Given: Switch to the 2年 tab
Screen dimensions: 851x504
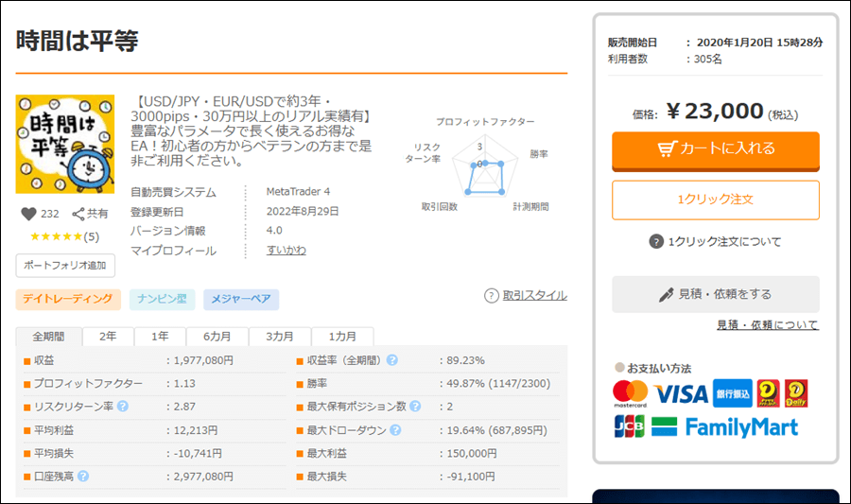Looking at the screenshot, I should tap(109, 337).
